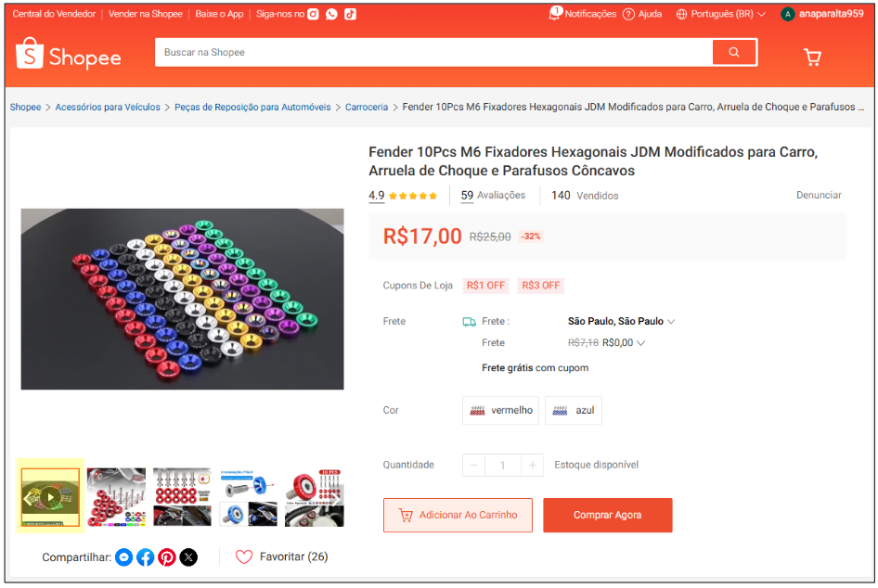Screen dimensions: 878x588
Task: Favorite the product with heart icon
Action: (244, 557)
